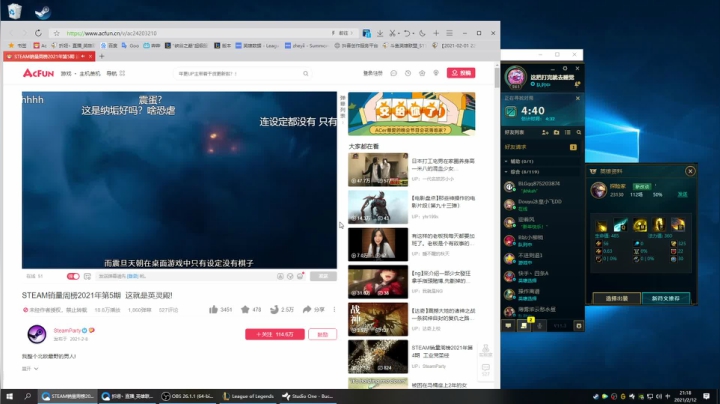
Task: Open the browser downloads arrow icon
Action: pos(380,33)
